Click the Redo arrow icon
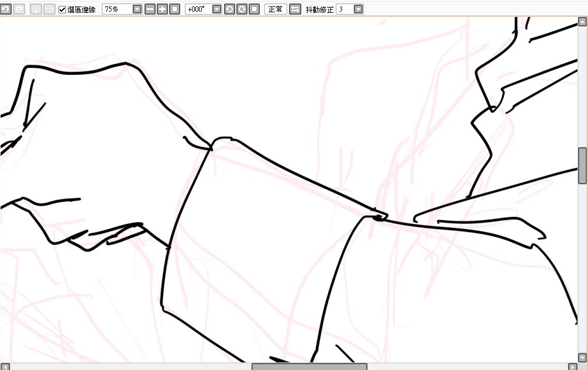588x370 pixels. [19, 9]
